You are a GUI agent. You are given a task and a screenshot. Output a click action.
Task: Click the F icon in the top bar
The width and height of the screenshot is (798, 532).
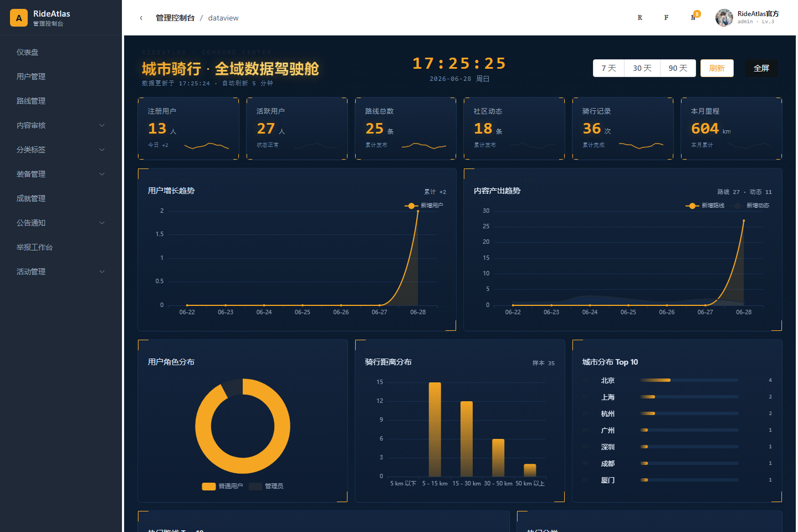coord(666,18)
